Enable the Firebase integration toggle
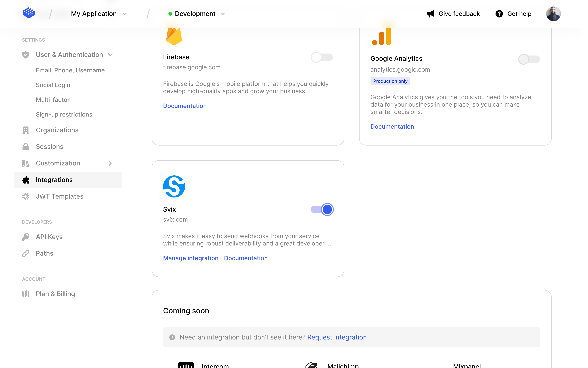 coord(322,57)
